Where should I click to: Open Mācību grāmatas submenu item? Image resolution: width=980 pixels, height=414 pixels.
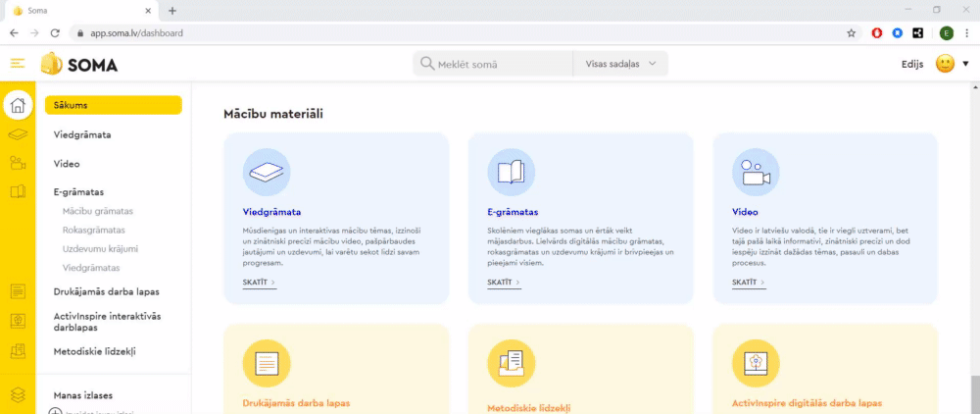[x=97, y=211]
